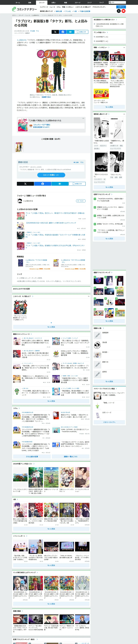Click the chevron beside 画像アクセスランキング
The image size is (138, 644).
112,273
